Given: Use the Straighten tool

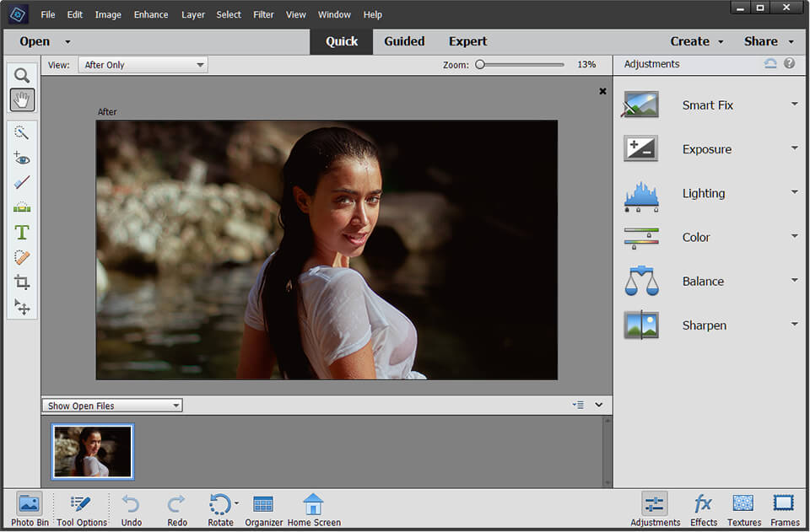Looking at the screenshot, I should pos(22,207).
